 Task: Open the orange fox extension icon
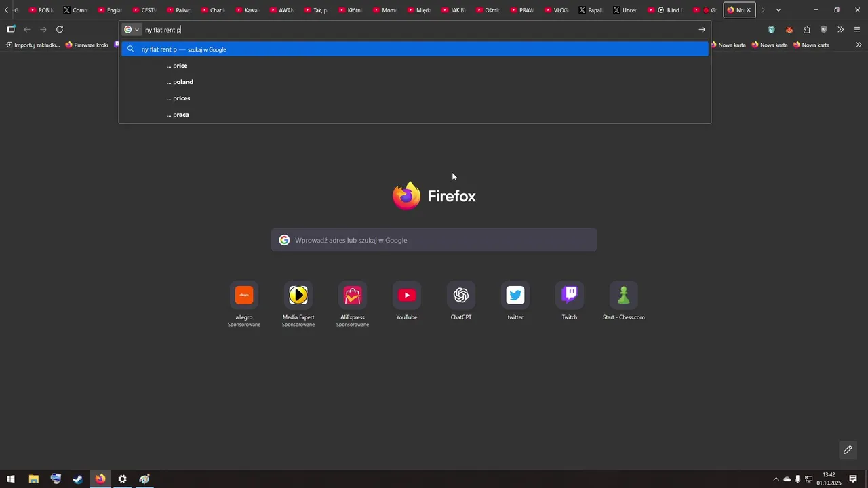(789, 30)
